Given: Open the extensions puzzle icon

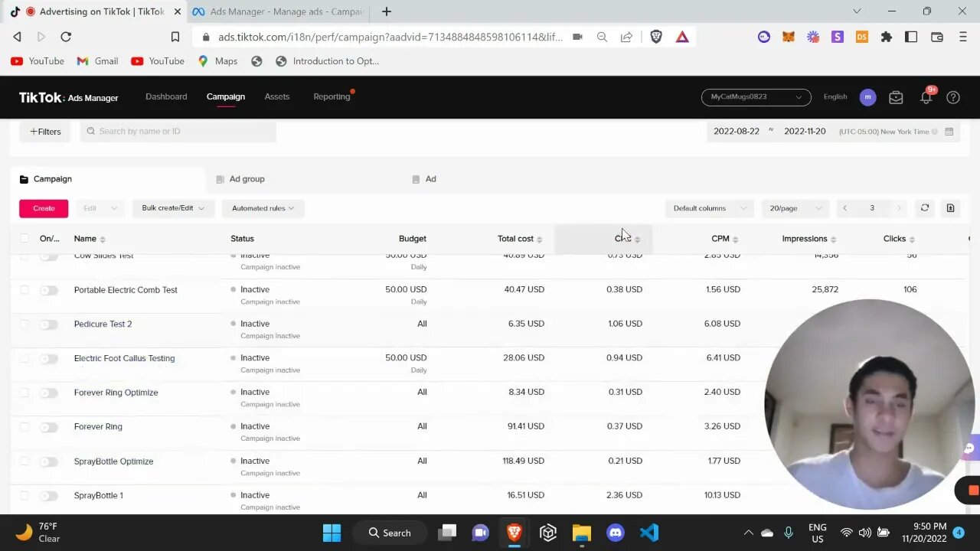Looking at the screenshot, I should (x=887, y=37).
